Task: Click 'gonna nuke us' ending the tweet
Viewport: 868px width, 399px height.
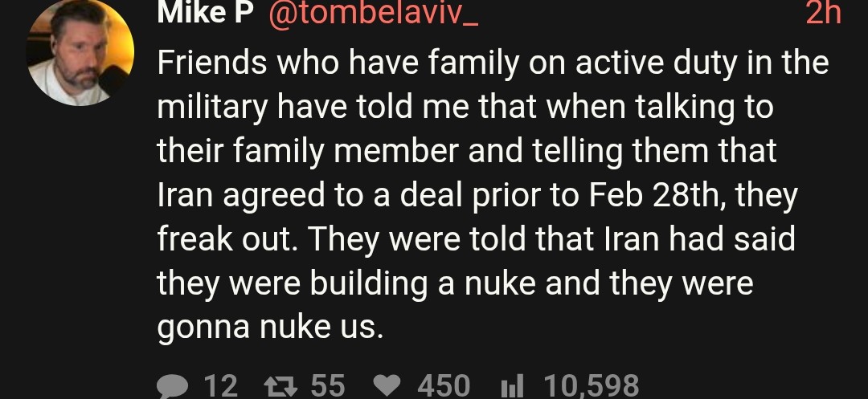Action: (x=266, y=326)
